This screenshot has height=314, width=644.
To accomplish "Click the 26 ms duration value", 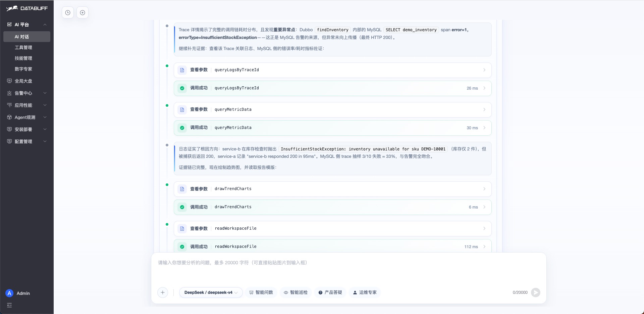I will 472,88.
